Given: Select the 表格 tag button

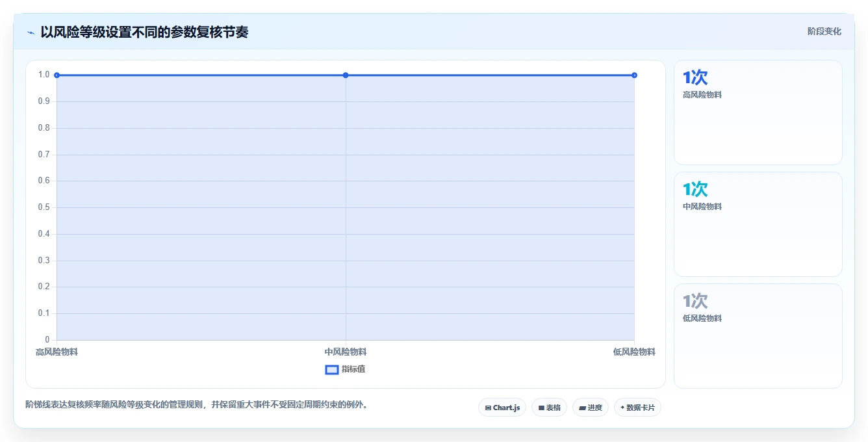Looking at the screenshot, I should pos(549,408).
